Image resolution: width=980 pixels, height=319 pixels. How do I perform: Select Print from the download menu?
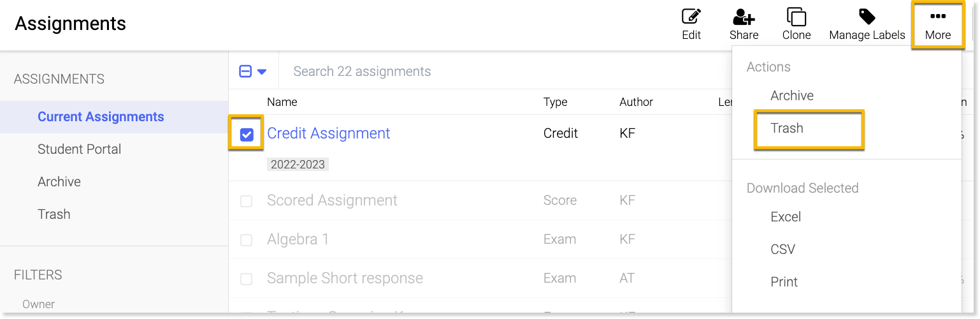[784, 282]
